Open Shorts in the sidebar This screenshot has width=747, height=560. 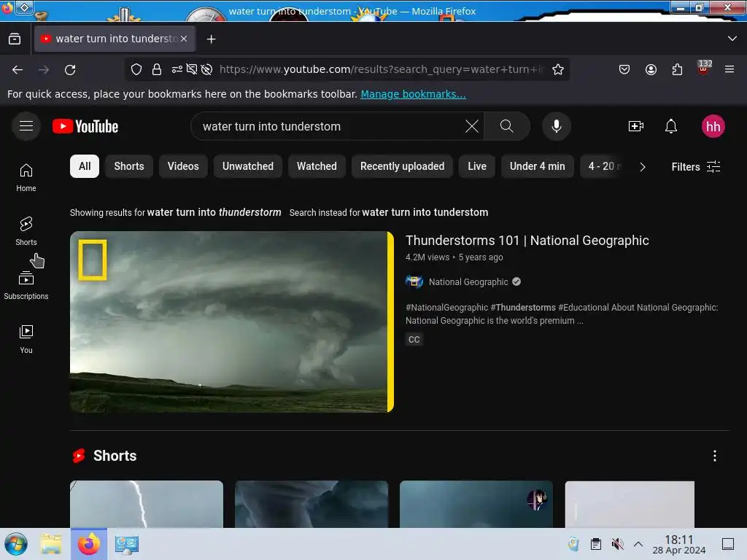point(26,231)
